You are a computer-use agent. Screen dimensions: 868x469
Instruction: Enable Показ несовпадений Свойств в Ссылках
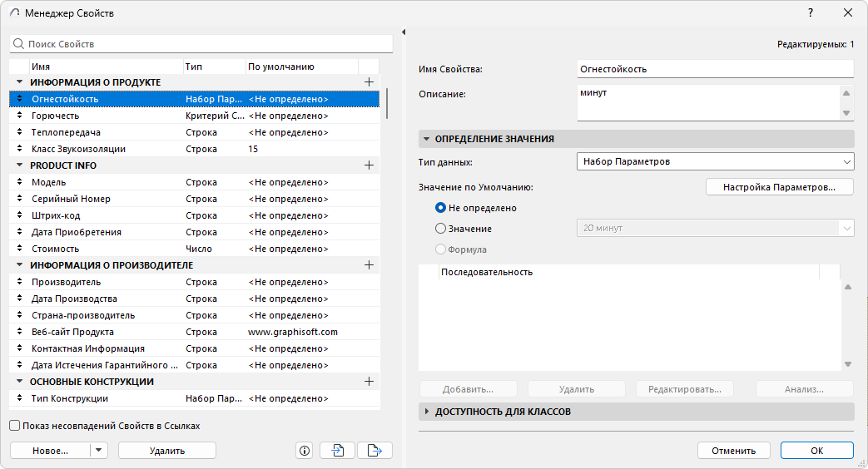(15, 426)
